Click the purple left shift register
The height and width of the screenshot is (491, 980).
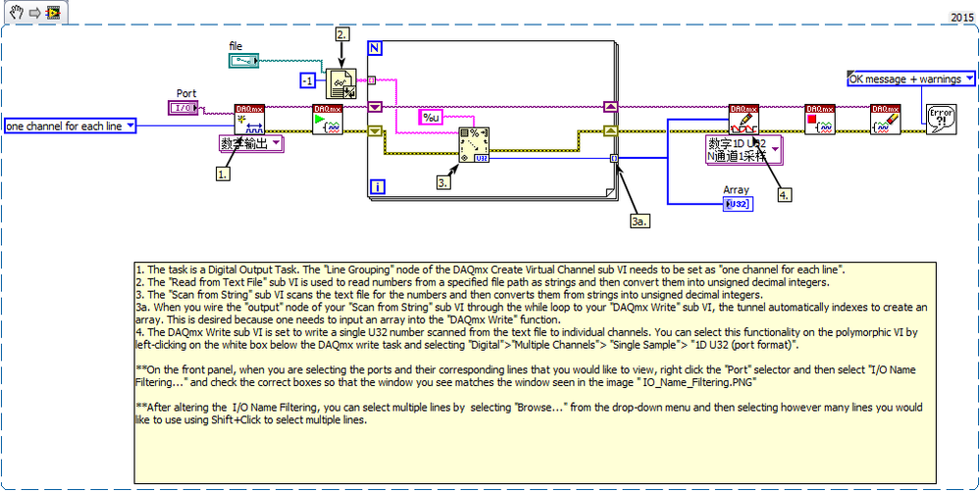(x=375, y=107)
